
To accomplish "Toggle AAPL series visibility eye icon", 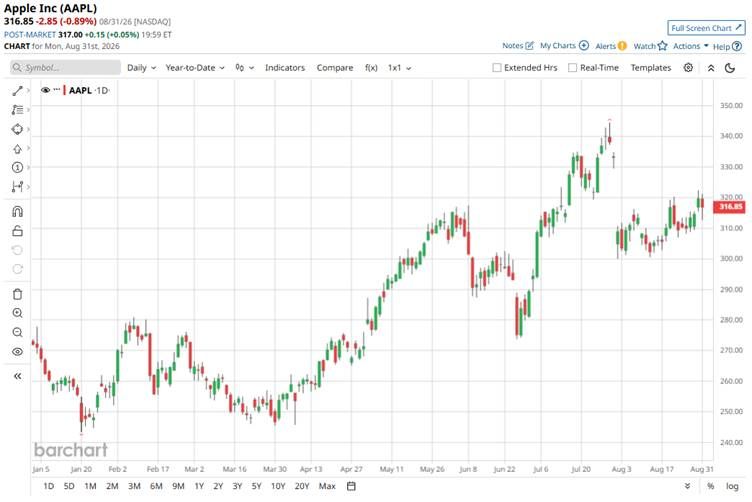I will tap(46, 90).
